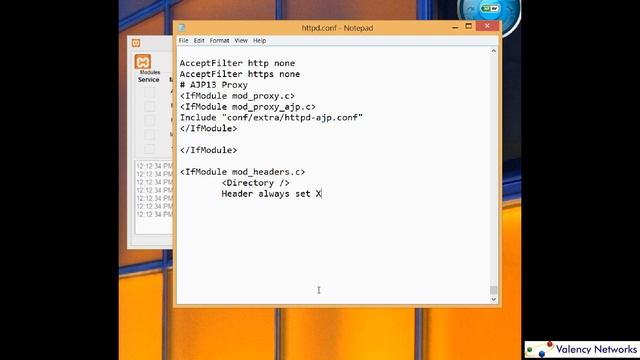
Task: Open the Edit menu in Notepad
Action: coord(199,41)
